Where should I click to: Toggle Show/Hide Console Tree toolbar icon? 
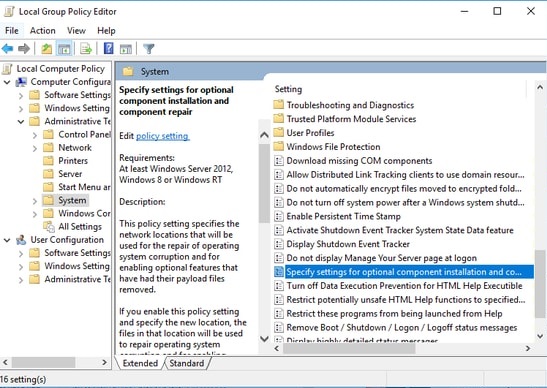pyautogui.click(x=64, y=48)
